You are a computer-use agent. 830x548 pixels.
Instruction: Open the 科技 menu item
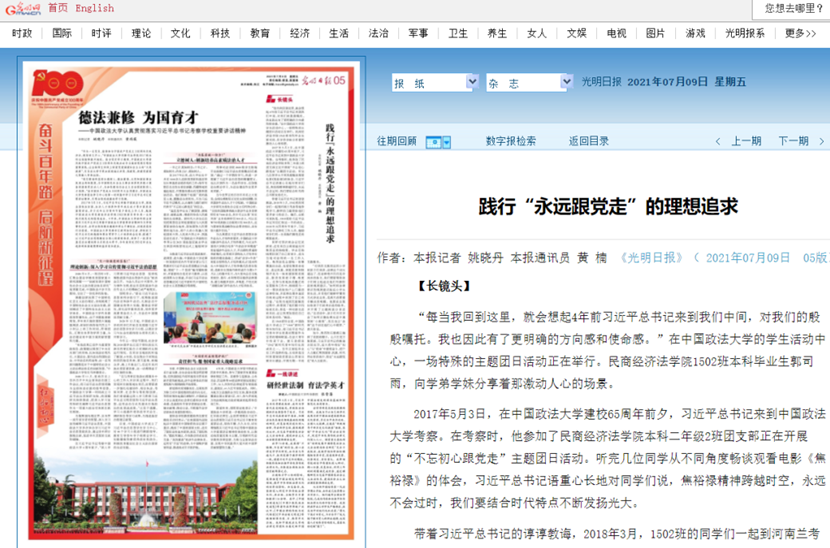tap(220, 33)
